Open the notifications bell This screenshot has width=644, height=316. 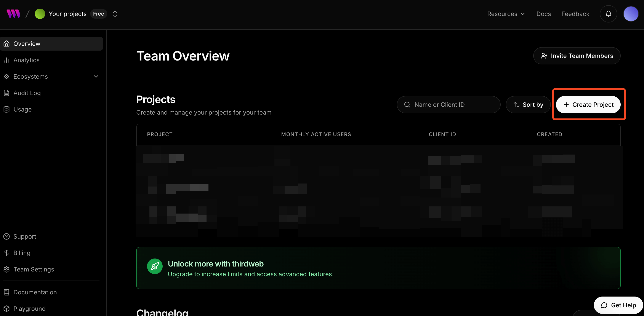click(x=608, y=14)
